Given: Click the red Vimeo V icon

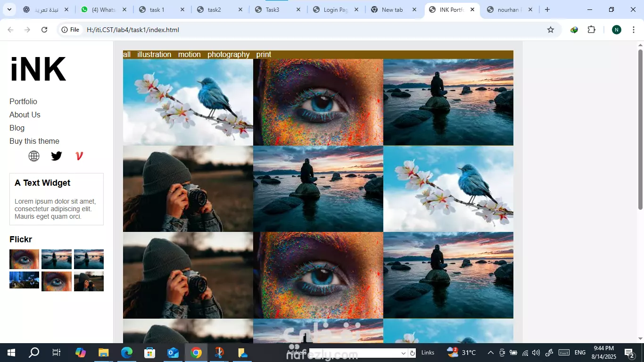Looking at the screenshot, I should pos(79,156).
